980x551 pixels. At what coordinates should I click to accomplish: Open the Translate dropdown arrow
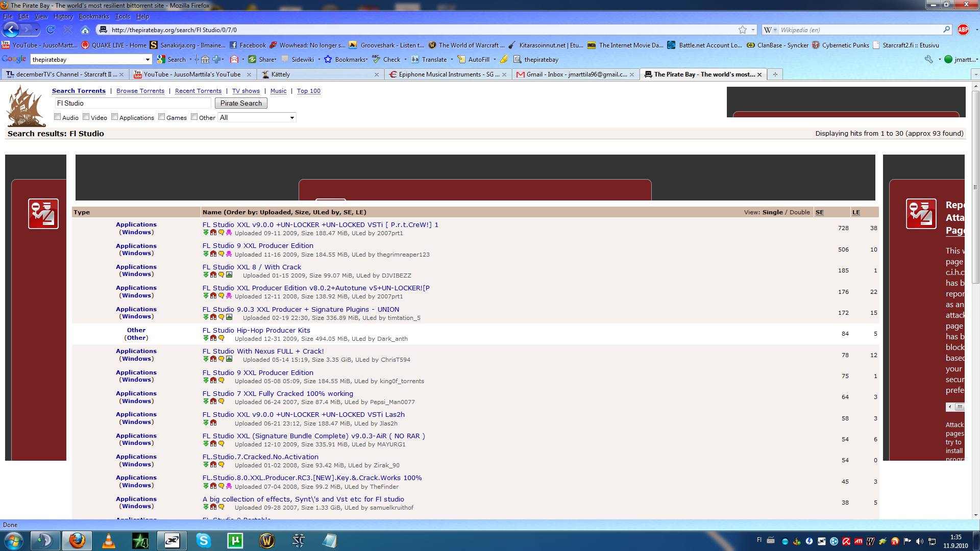(x=452, y=60)
